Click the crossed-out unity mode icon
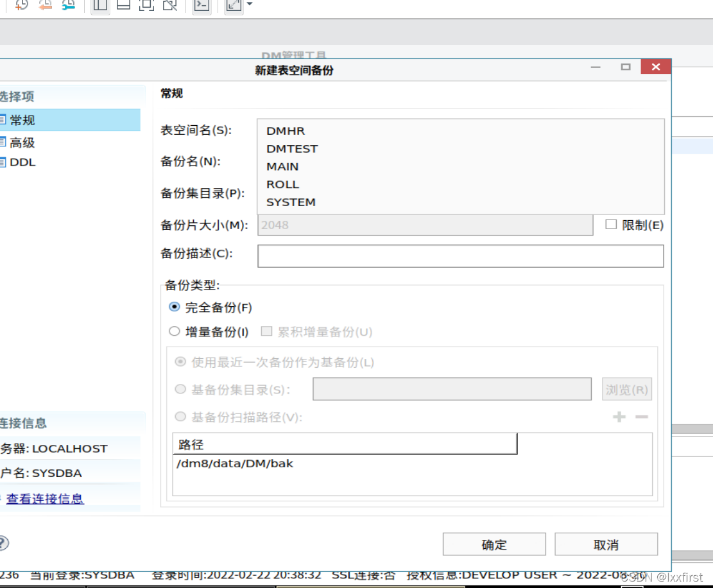The width and height of the screenshot is (713, 588). pos(170,4)
